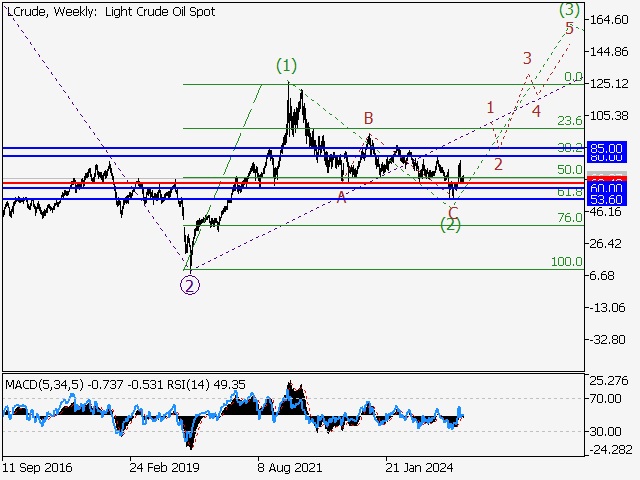Click the red 5 wave label
640x480 pixels.
(x=569, y=28)
